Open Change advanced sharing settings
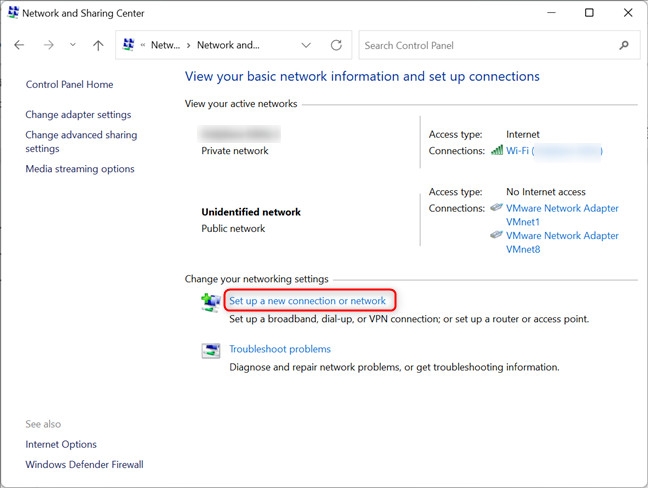The height and width of the screenshot is (488, 648). 81,142
